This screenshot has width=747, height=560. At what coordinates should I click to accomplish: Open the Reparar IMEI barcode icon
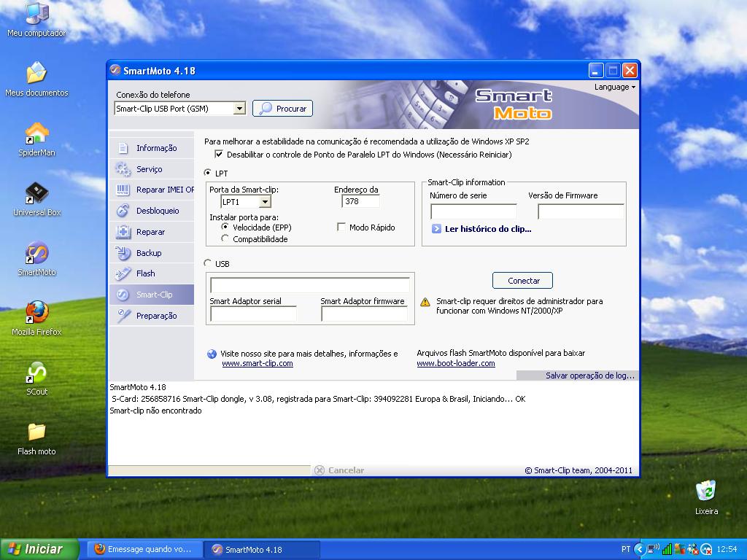123,190
